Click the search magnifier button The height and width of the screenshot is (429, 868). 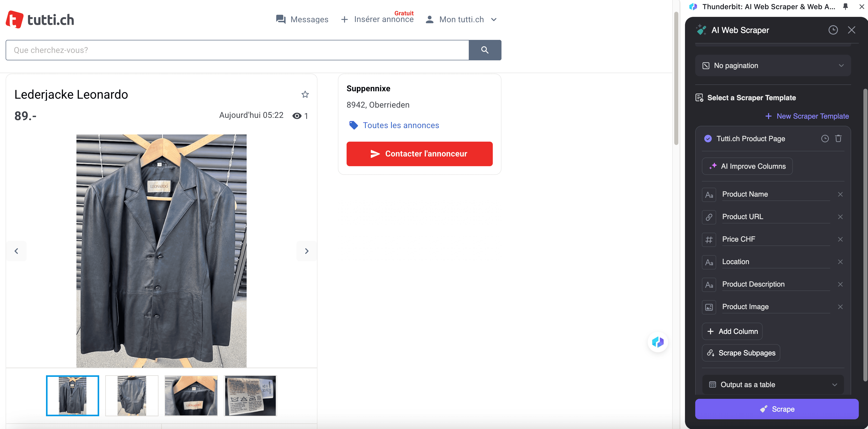(x=485, y=50)
